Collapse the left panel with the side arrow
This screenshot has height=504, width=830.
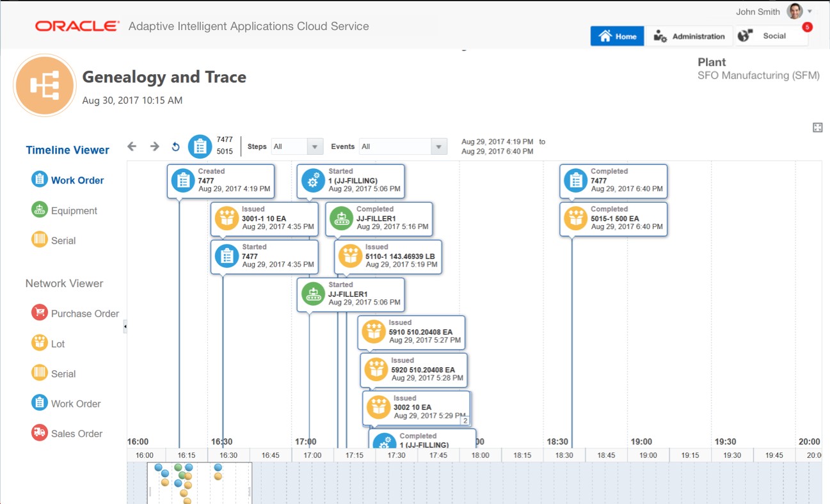(x=125, y=326)
